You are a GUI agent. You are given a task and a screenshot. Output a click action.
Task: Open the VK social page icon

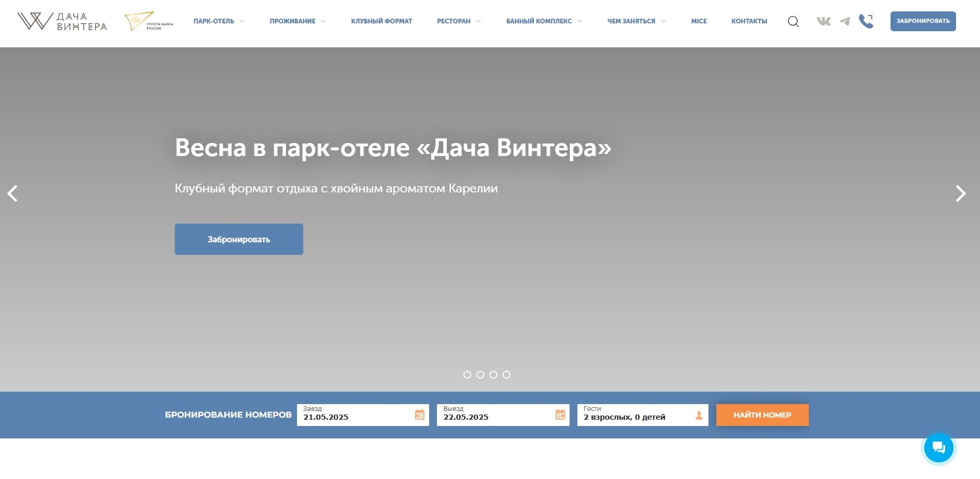(823, 21)
